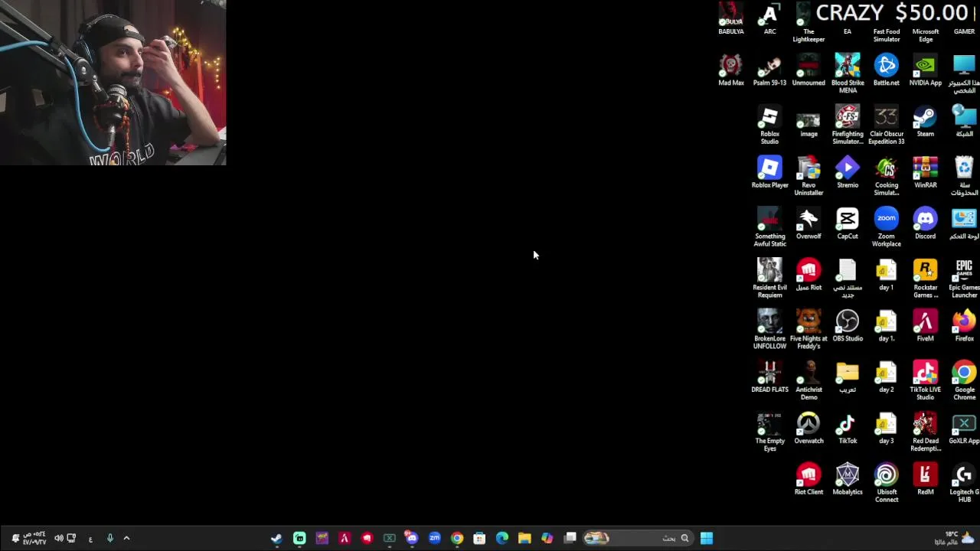Click the webcam overlay thumbnail
The width and height of the screenshot is (980, 551).
coord(113,83)
